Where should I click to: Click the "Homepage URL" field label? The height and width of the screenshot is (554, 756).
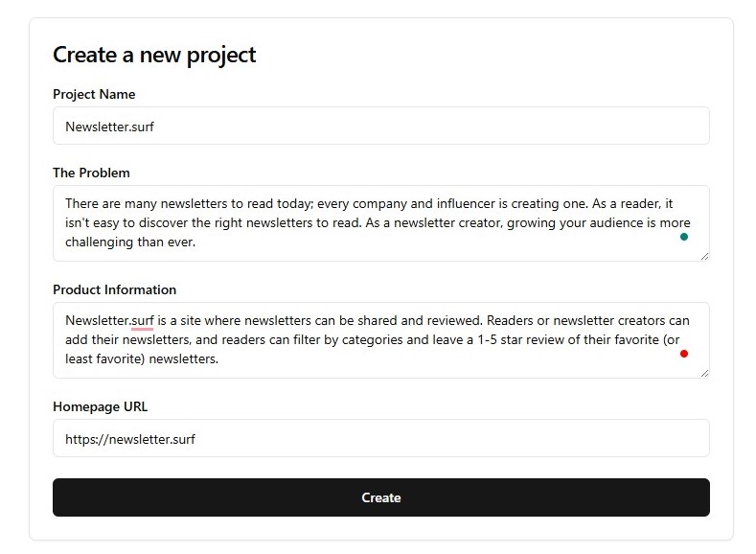[x=99, y=406]
